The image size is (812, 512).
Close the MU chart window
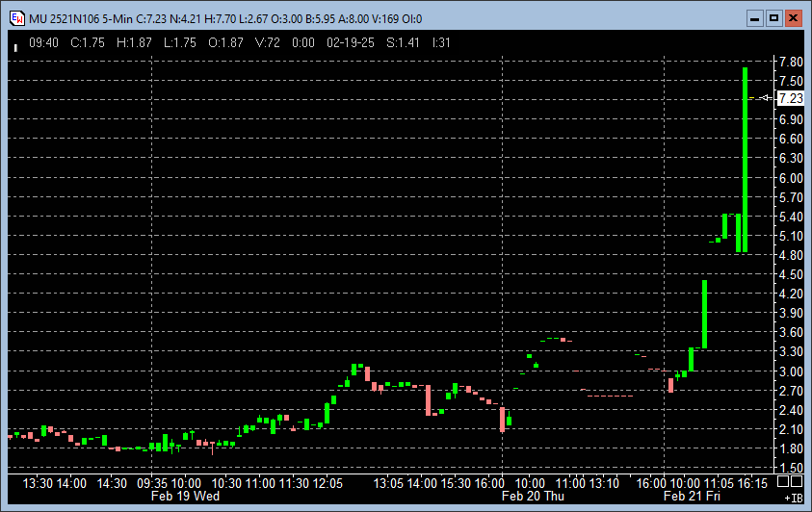click(x=793, y=18)
